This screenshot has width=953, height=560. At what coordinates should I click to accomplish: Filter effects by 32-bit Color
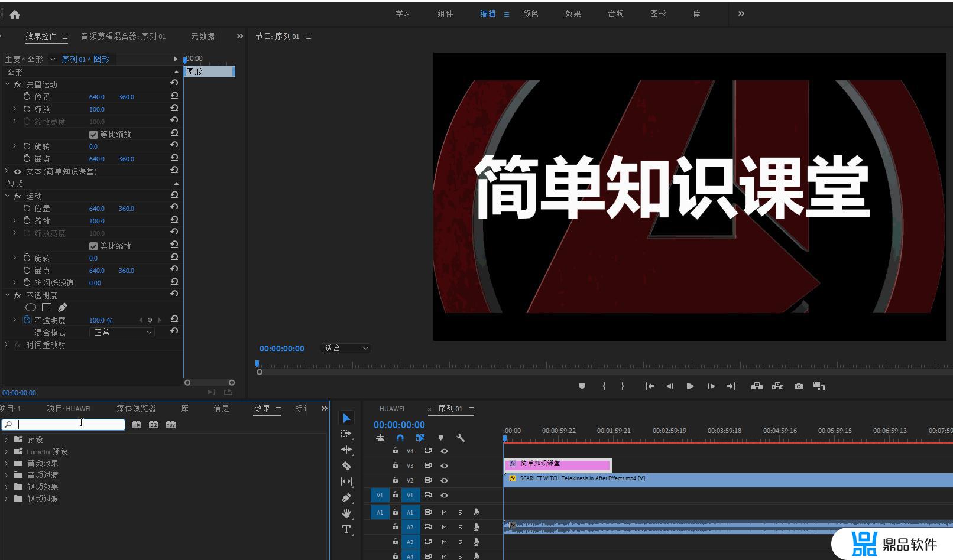pyautogui.click(x=154, y=425)
